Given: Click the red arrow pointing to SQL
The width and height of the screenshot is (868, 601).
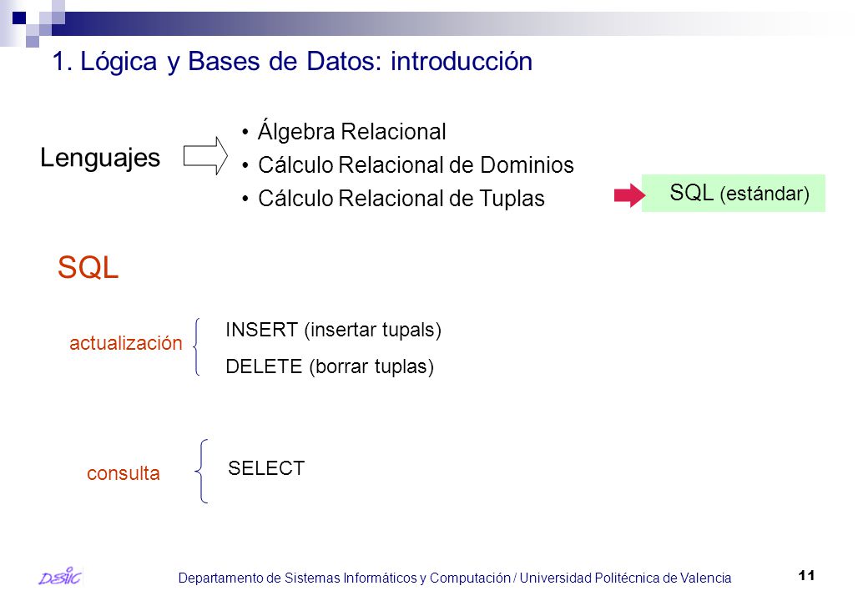Looking at the screenshot, I should pos(629,194).
